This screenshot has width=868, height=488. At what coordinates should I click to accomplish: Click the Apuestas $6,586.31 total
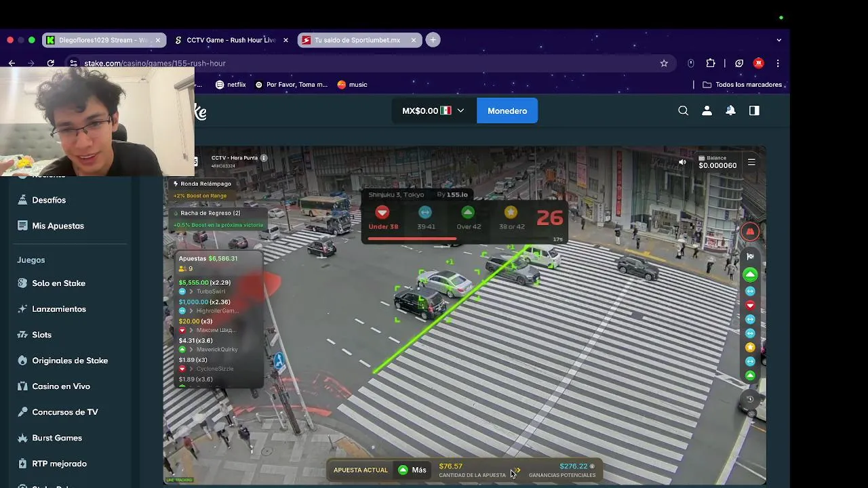208,258
